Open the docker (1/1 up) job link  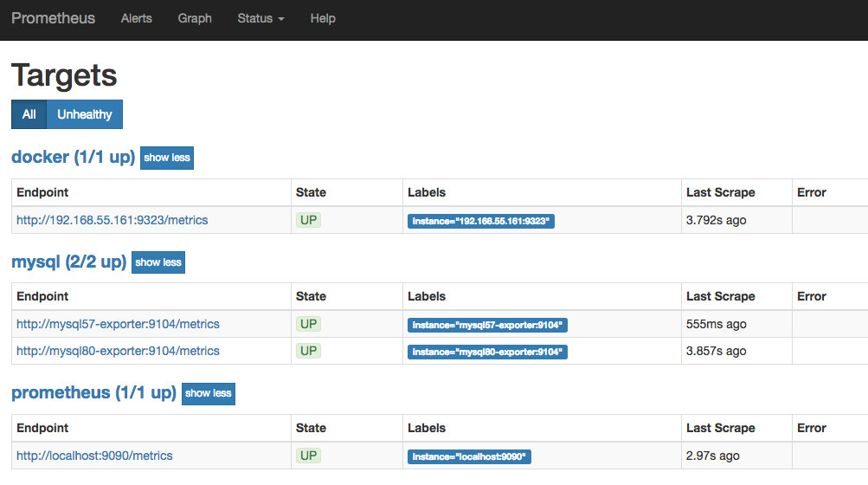point(73,157)
